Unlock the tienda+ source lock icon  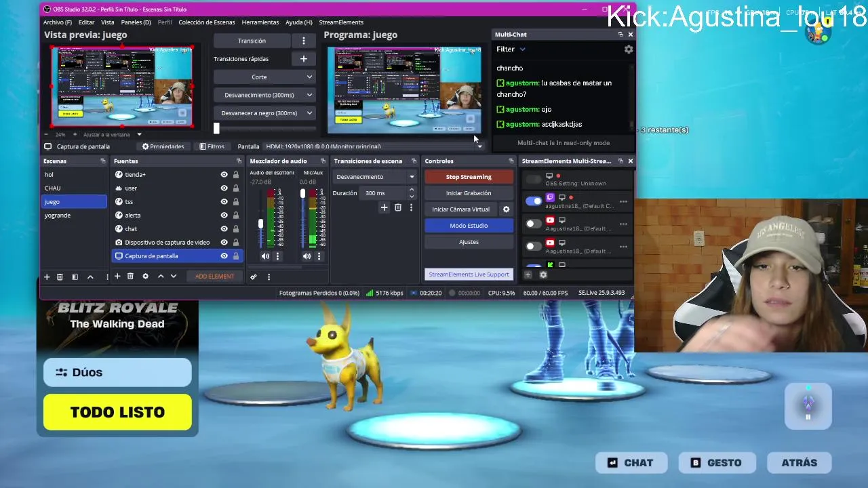coord(236,175)
